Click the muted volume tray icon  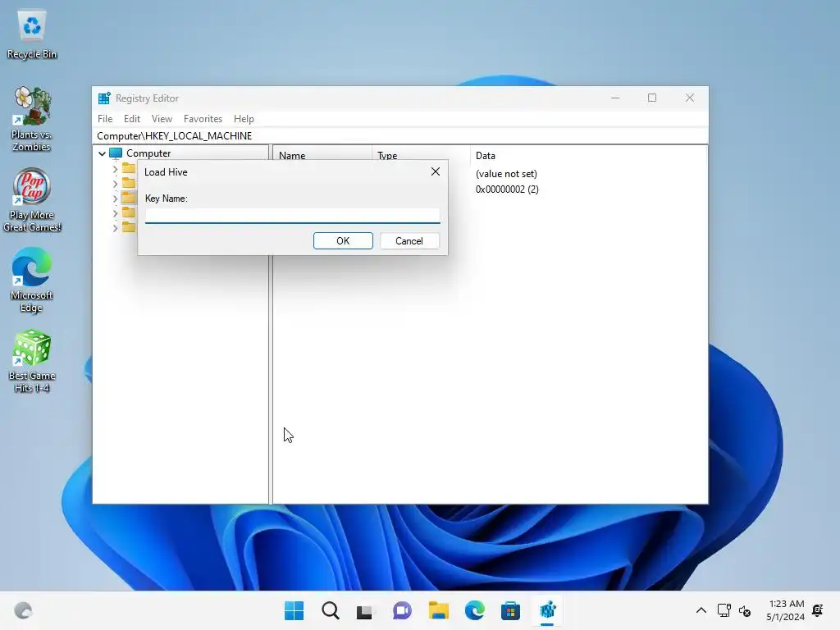[x=745, y=610]
